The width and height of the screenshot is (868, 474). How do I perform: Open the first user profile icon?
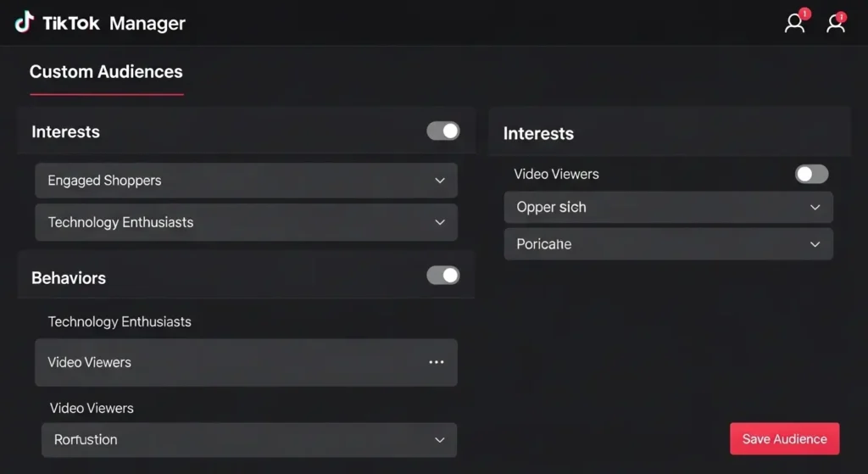click(x=794, y=23)
